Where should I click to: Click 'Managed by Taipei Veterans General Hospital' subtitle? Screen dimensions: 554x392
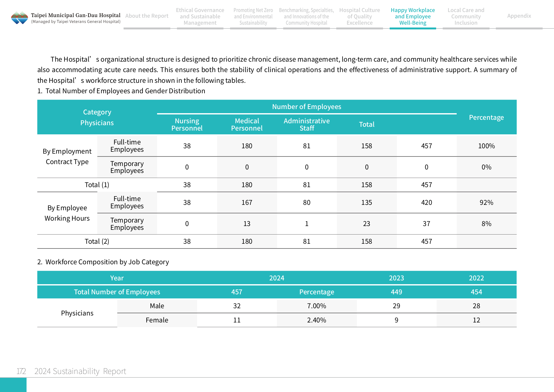click(76, 21)
